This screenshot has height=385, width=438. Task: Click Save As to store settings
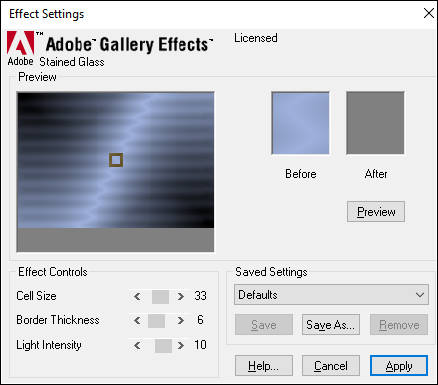pos(331,324)
